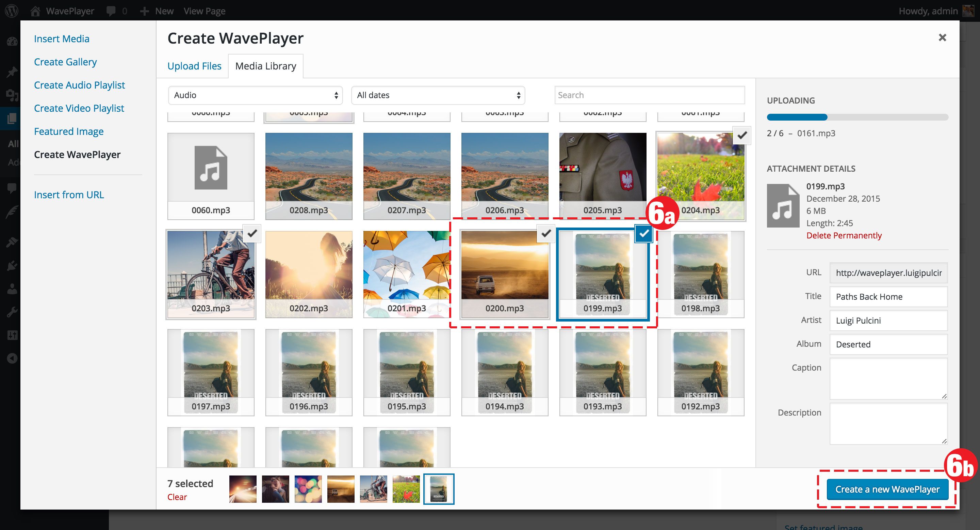Click the WordPress logo icon
This screenshot has width=980, height=530.
coord(12,11)
